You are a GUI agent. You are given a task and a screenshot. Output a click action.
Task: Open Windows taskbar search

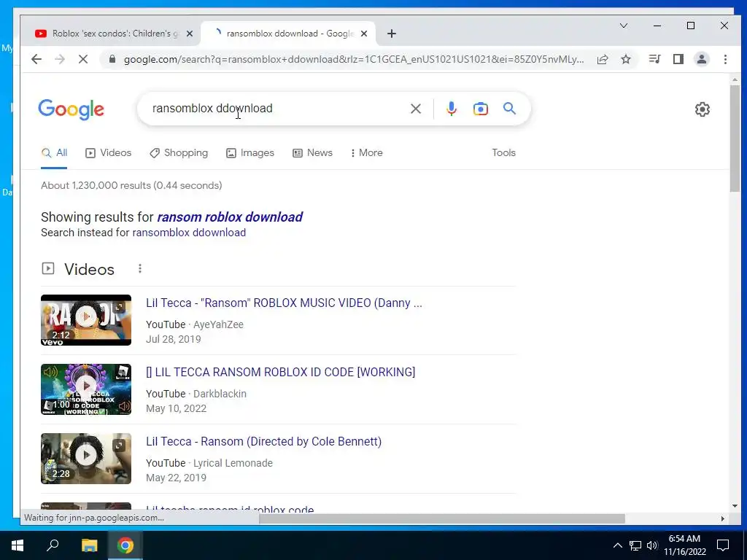pyautogui.click(x=53, y=545)
